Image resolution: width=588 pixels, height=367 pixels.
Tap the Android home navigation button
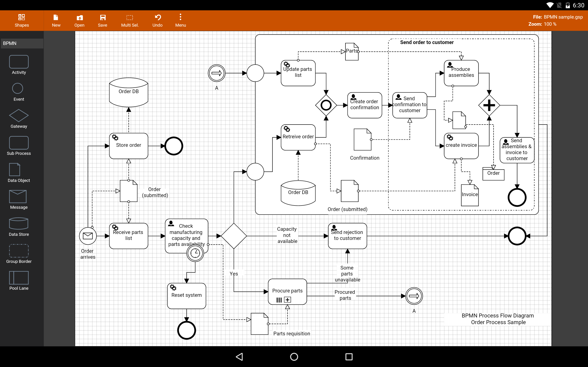(294, 356)
